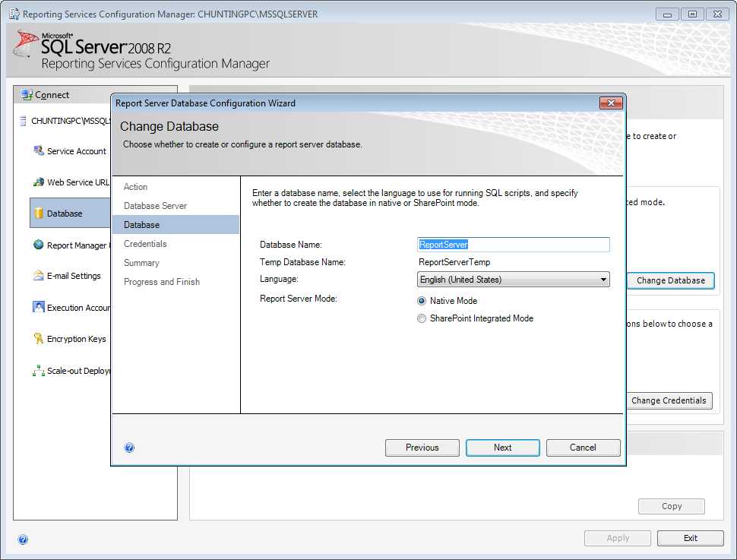Click the Service Account sidebar label
This screenshot has height=560, width=737.
(77, 151)
